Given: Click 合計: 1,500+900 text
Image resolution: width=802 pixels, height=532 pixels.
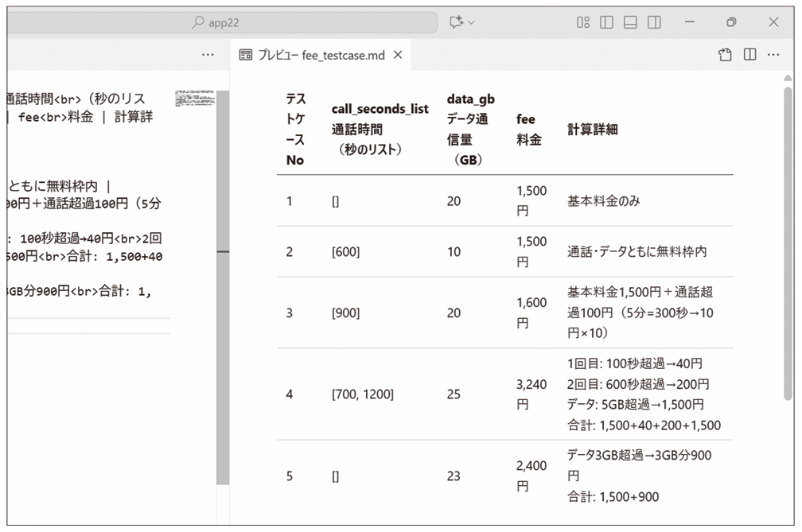Looking at the screenshot, I should pos(613,497).
